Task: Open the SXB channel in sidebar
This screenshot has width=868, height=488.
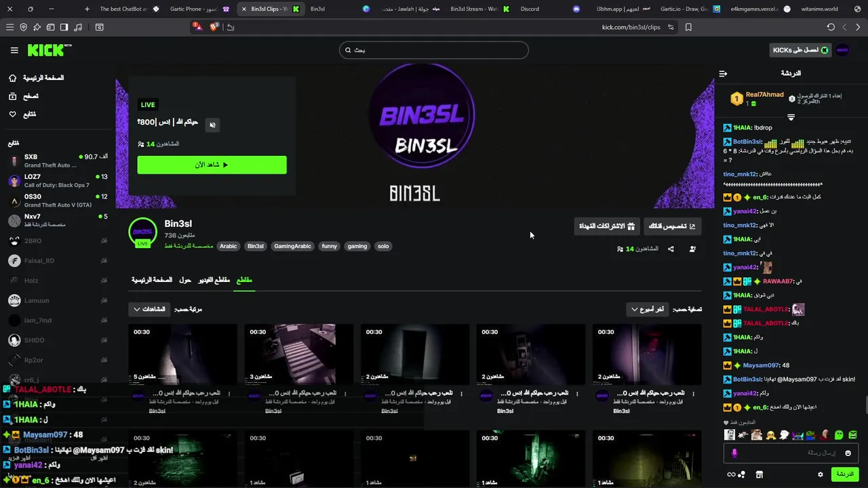Action: click(58, 161)
